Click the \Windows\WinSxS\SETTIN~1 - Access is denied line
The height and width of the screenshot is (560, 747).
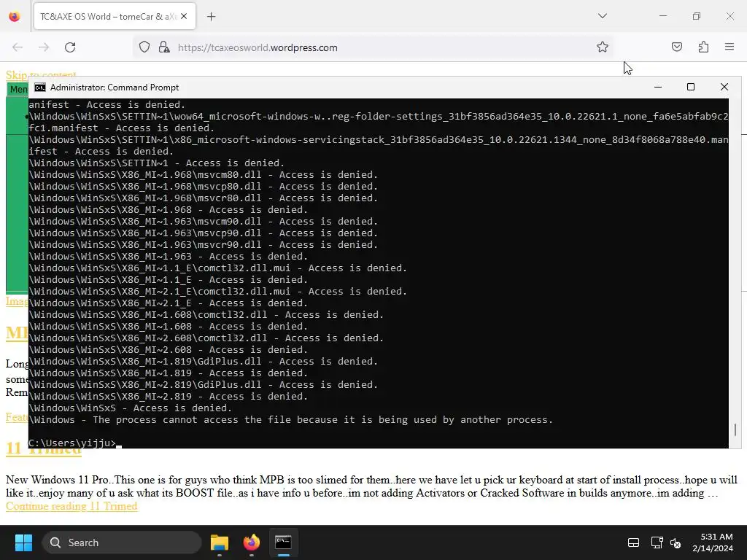(x=156, y=163)
